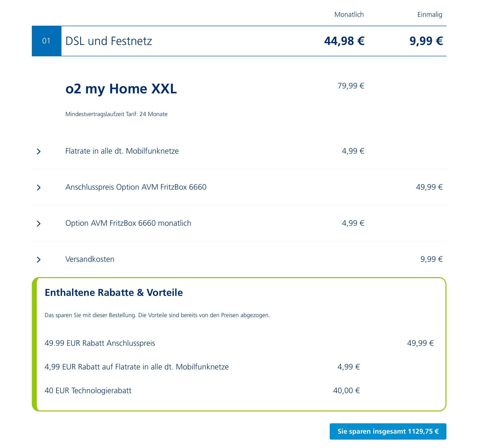Click the Enthaltene Rabatte & Vorteile heading
The width and height of the screenshot is (501, 448).
[x=114, y=292]
